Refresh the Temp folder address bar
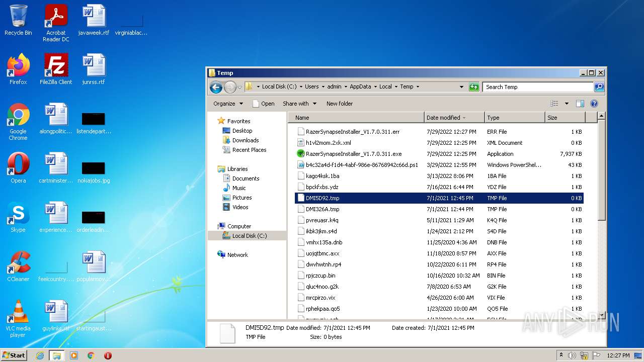The width and height of the screenshot is (644, 362). (473, 87)
